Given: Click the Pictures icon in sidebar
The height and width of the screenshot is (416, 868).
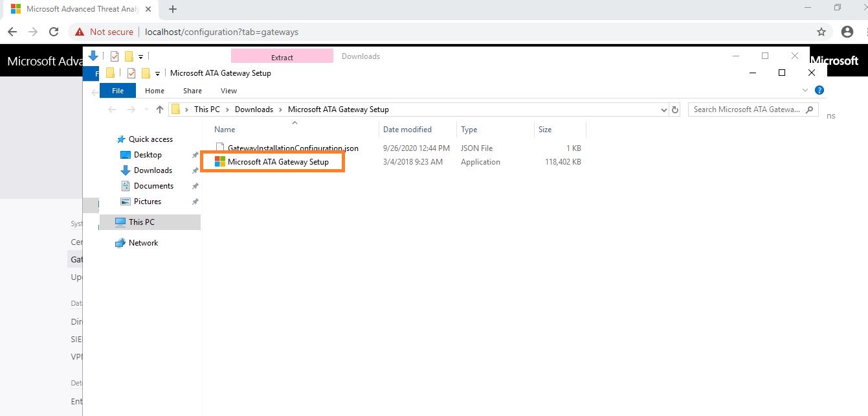Looking at the screenshot, I should tap(126, 202).
